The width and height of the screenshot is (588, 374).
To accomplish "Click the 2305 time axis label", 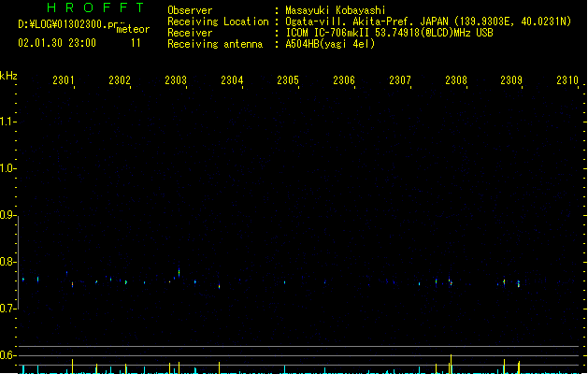I will tap(288, 79).
